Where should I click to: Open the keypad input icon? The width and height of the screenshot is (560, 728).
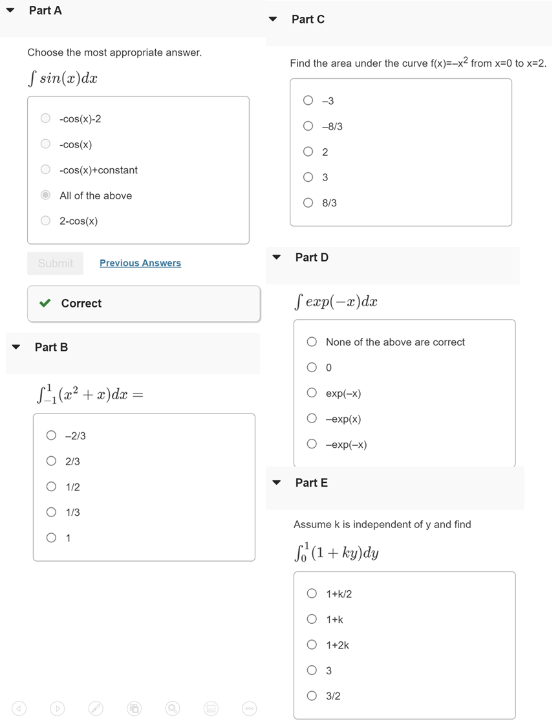point(211,709)
